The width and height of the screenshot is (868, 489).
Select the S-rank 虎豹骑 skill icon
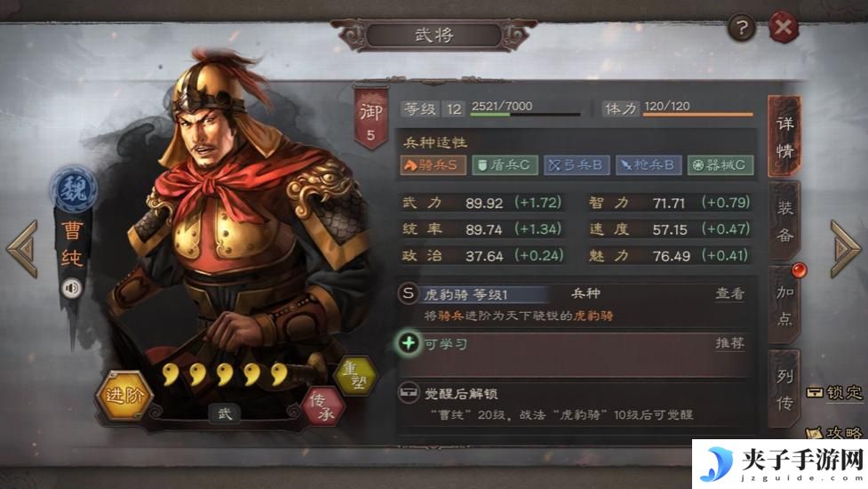click(409, 293)
